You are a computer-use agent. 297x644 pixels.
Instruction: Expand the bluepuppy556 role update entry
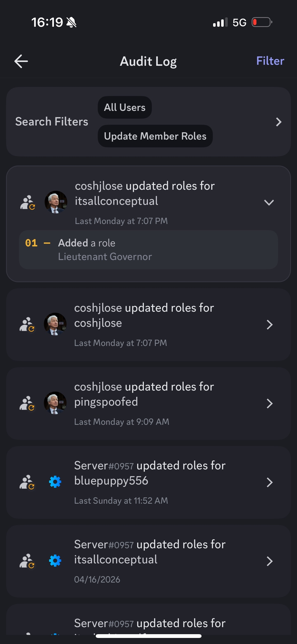point(270,482)
